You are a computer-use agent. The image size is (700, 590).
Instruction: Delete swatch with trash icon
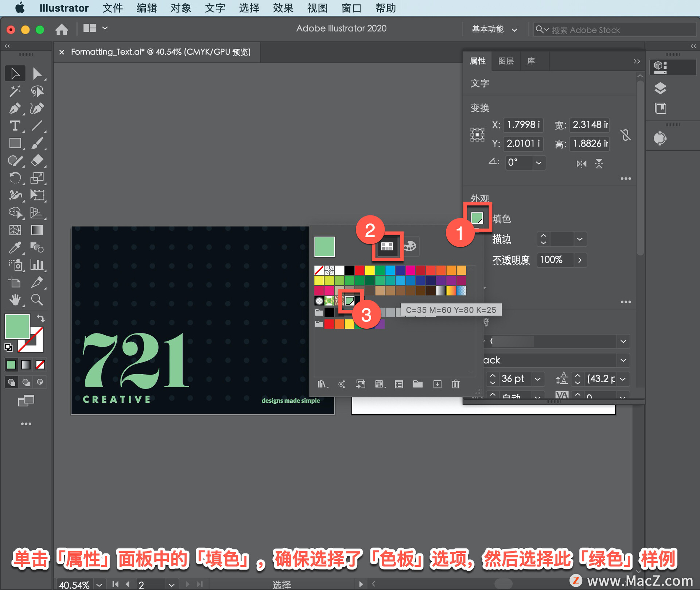tap(455, 384)
